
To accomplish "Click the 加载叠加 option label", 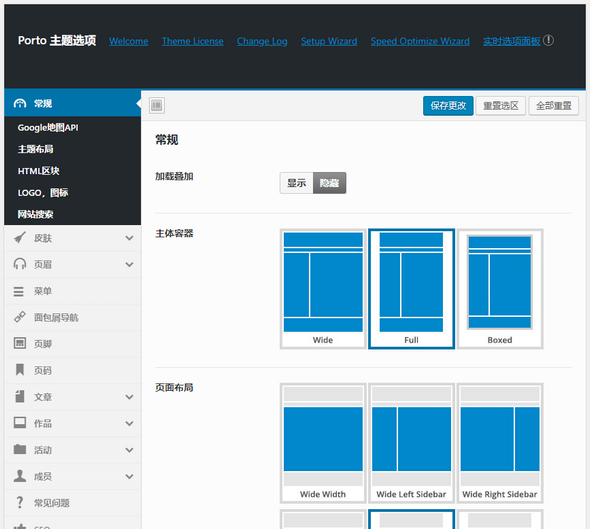I will (174, 176).
